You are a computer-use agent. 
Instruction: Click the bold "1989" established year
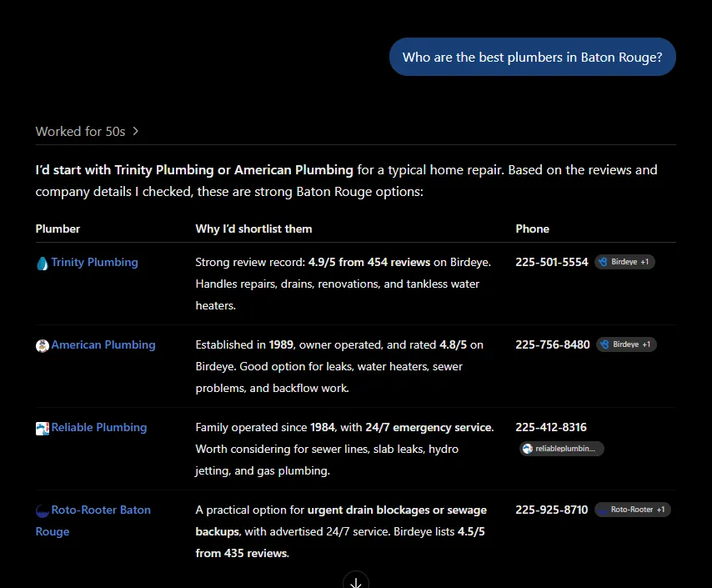[281, 345]
